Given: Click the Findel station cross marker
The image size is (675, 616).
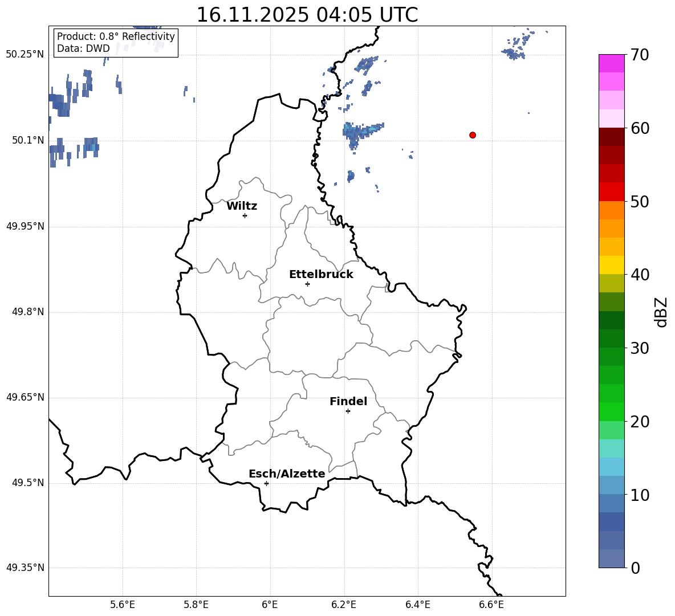Looking at the screenshot, I should point(348,411).
